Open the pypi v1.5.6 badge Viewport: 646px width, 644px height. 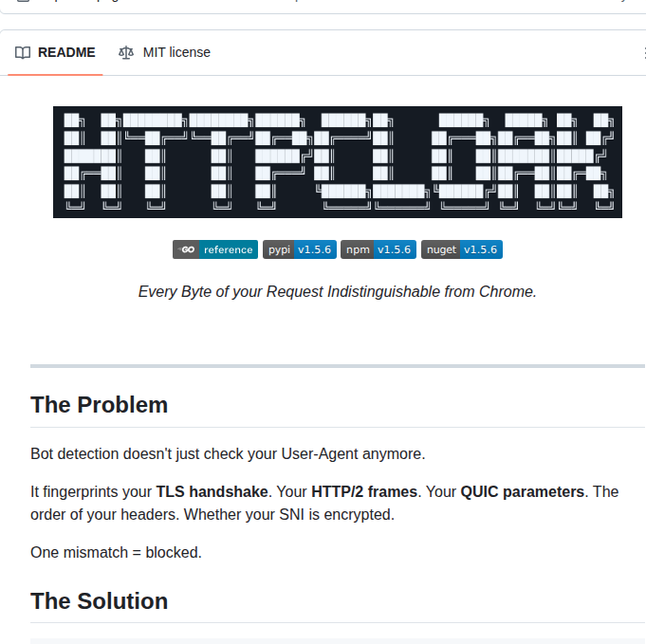(x=300, y=249)
